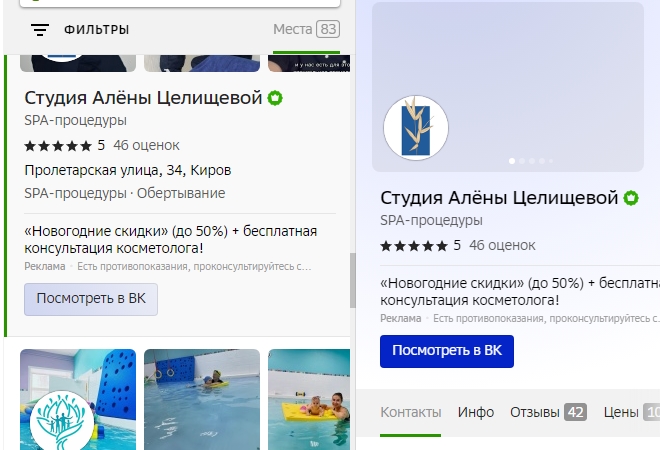Screen dimensions: 660x450
Task: Click the green verified badge in the right card
Action: (x=631, y=198)
